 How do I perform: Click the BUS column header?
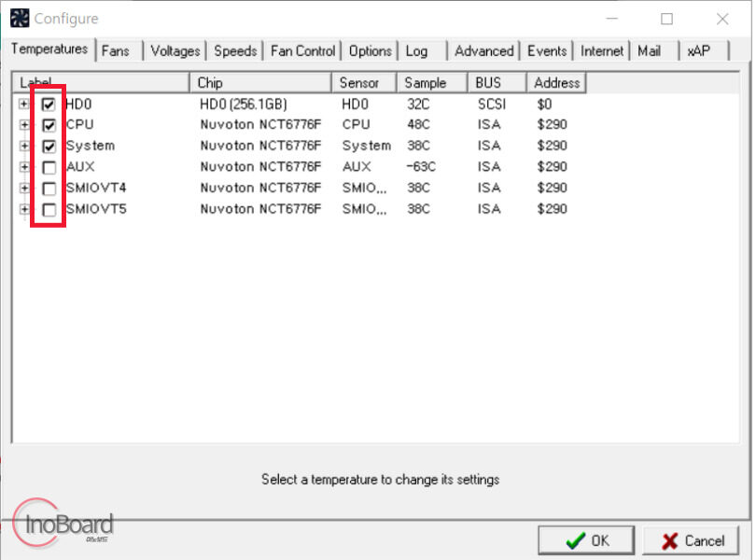pos(497,82)
